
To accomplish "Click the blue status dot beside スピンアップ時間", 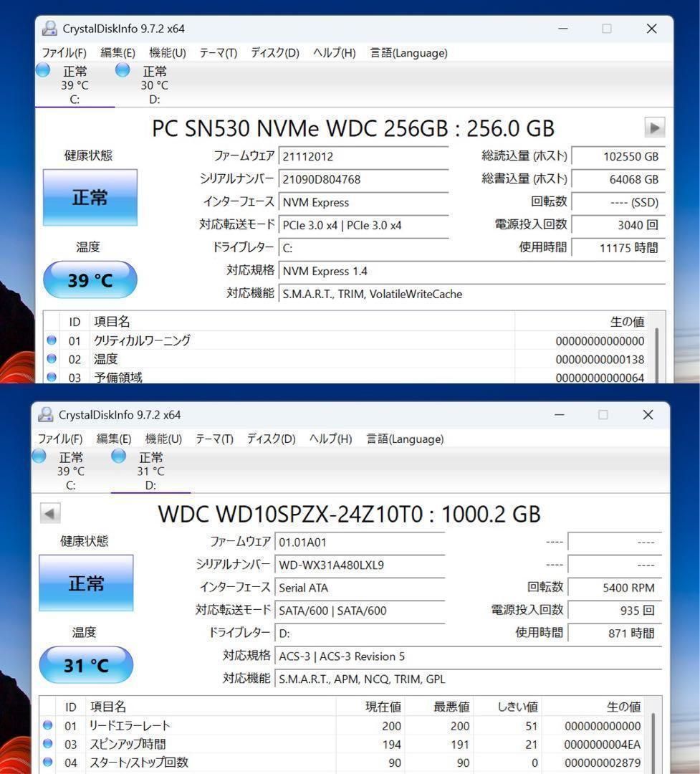I will [47, 744].
